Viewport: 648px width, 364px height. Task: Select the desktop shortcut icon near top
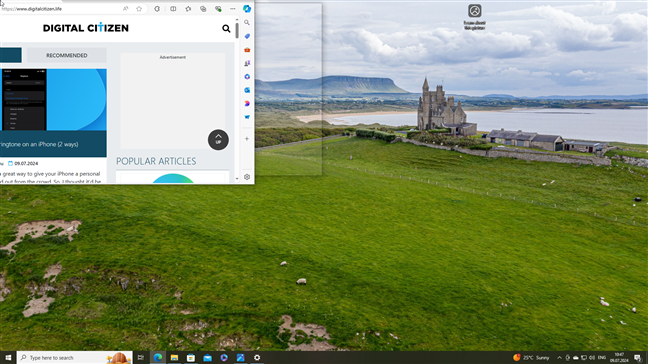[474, 17]
